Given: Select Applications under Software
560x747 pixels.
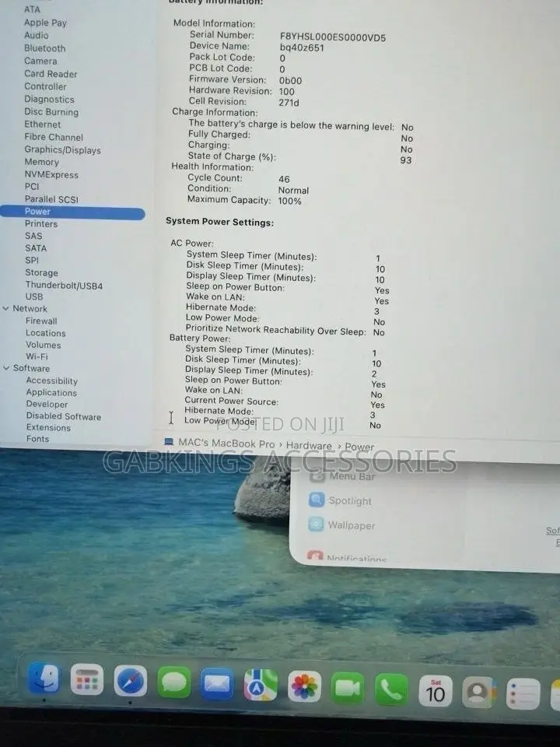Looking at the screenshot, I should (51, 392).
